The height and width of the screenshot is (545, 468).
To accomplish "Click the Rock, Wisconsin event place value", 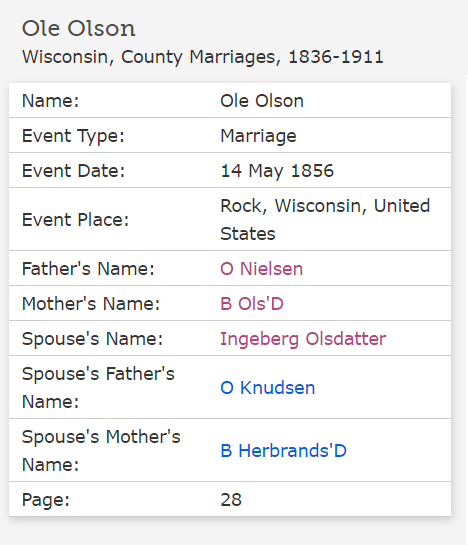I will [x=325, y=219].
